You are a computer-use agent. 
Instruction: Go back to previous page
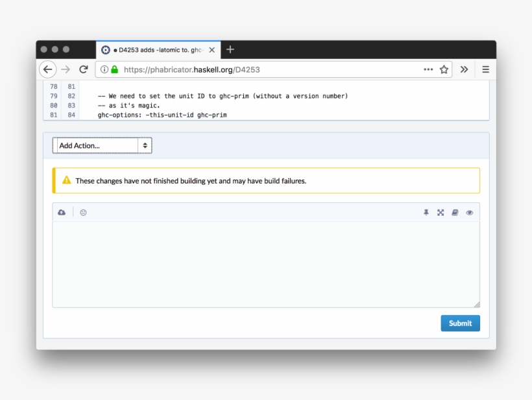click(x=47, y=69)
